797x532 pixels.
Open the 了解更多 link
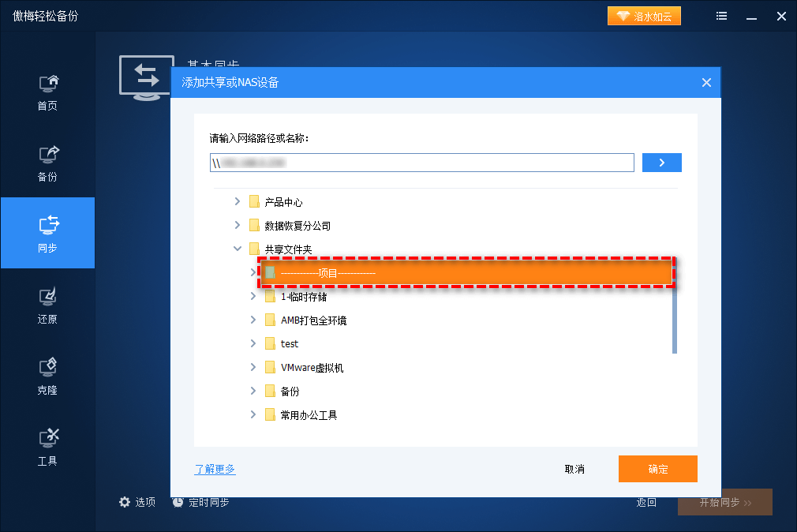(215, 469)
